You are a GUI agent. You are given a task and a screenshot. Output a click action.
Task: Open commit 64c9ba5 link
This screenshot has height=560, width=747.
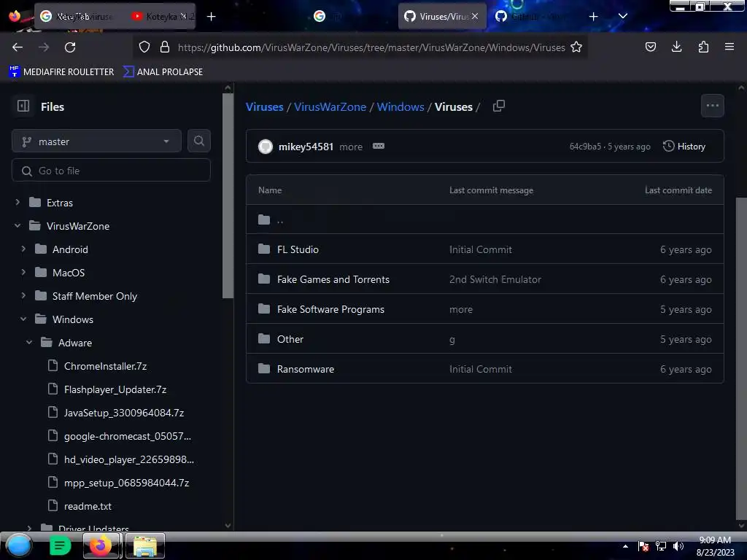click(585, 146)
